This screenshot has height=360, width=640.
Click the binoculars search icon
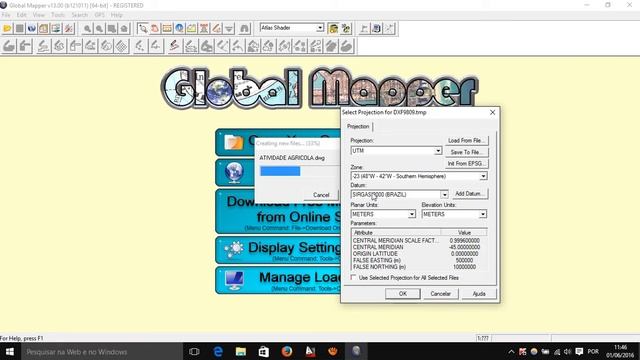tap(244, 29)
